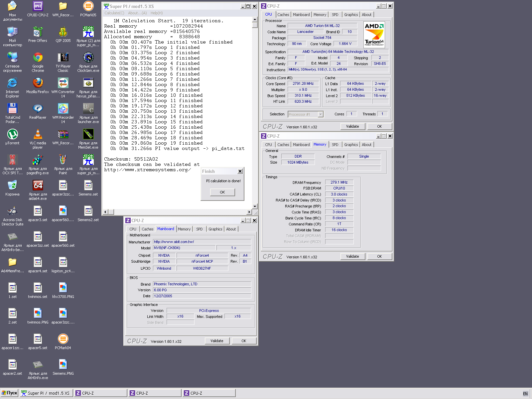532x399 pixels.
Task: Open Help(H) menu in Super PI
Action: [x=157, y=13]
